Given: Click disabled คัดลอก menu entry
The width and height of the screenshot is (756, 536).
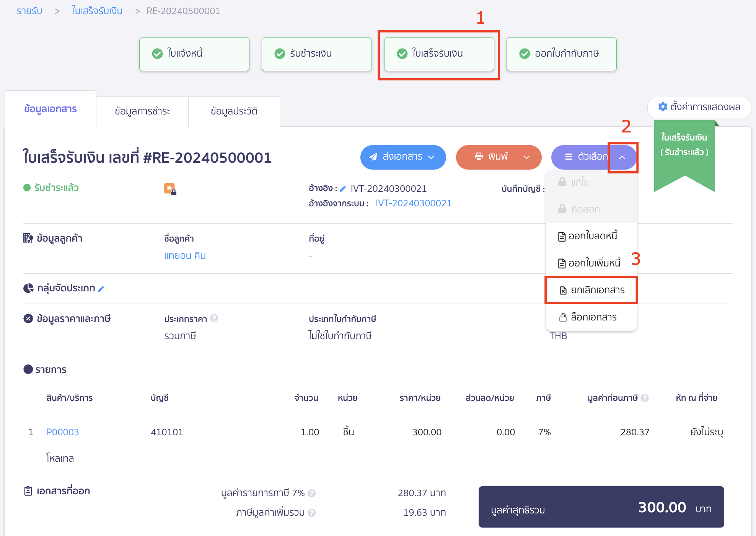Looking at the screenshot, I should click(x=591, y=209).
